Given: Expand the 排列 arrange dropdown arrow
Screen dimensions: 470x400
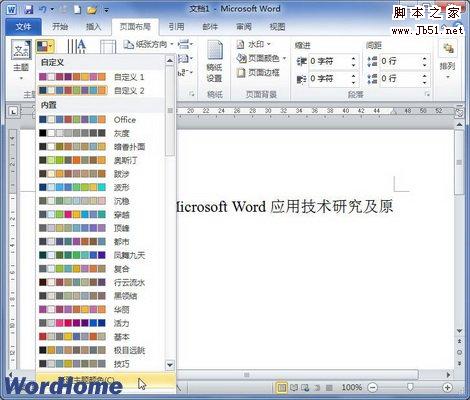Looking at the screenshot, I should tap(448, 77).
